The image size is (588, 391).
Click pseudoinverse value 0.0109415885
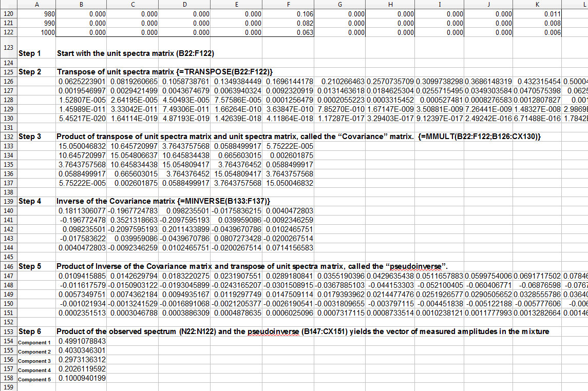point(82,276)
